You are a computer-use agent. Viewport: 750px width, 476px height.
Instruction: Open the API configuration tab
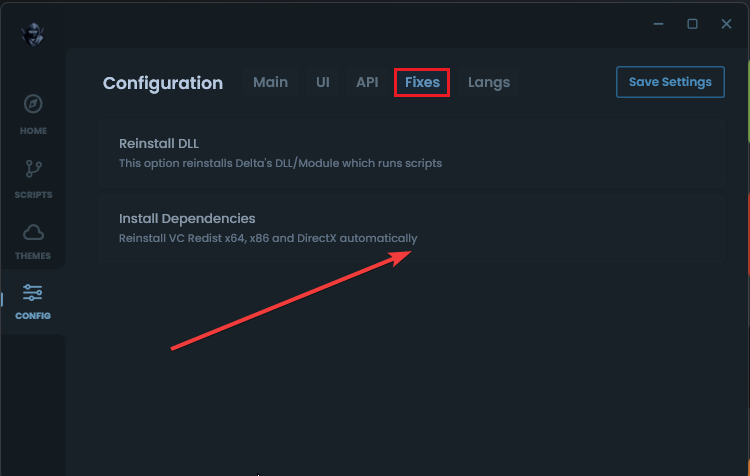click(367, 82)
